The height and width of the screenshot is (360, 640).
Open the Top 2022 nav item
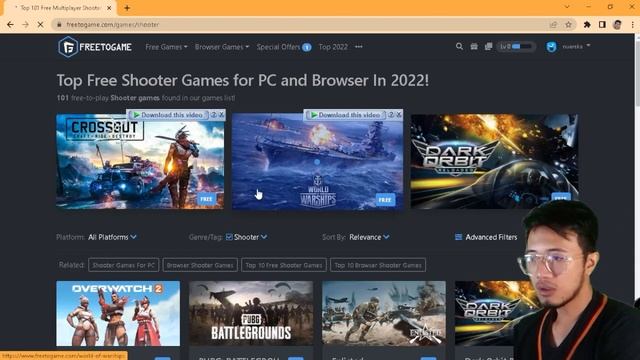tap(333, 47)
